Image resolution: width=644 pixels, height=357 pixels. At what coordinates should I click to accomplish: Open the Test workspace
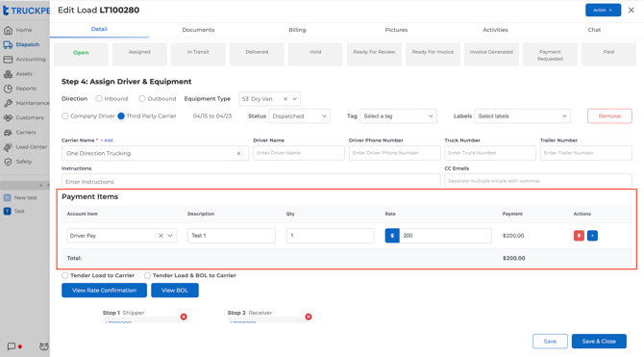point(14,212)
